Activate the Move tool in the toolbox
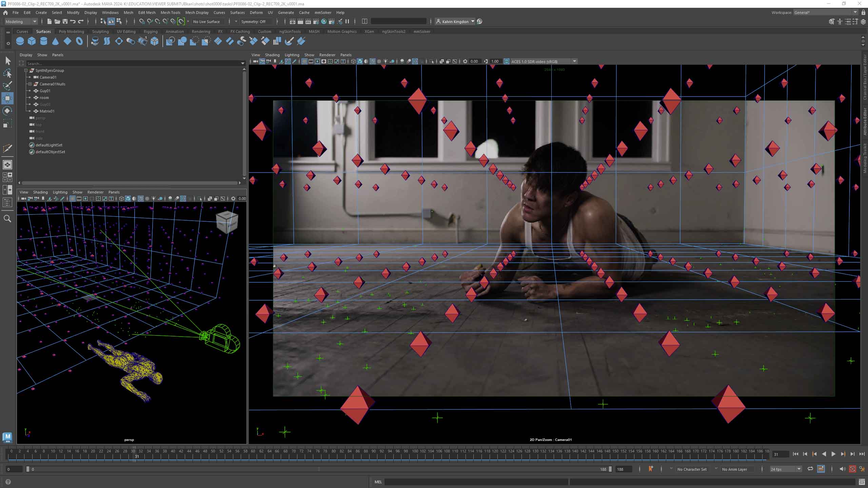Image resolution: width=868 pixels, height=488 pixels. (7, 98)
